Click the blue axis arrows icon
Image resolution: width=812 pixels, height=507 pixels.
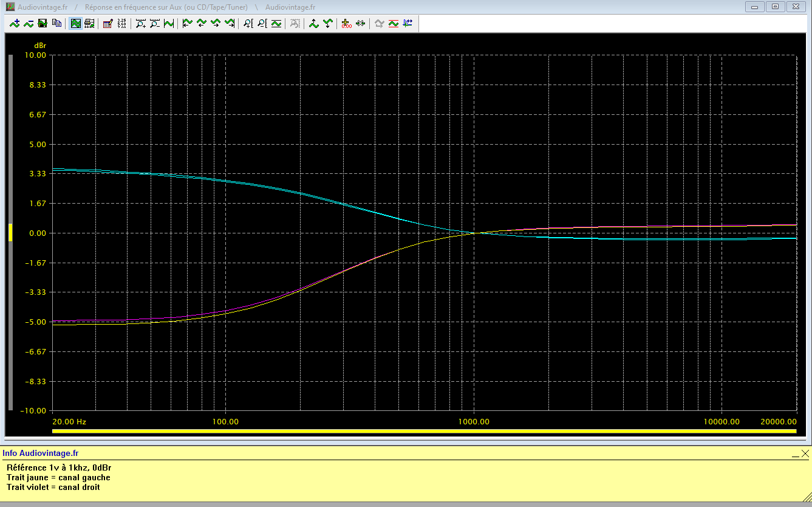pyautogui.click(x=408, y=24)
